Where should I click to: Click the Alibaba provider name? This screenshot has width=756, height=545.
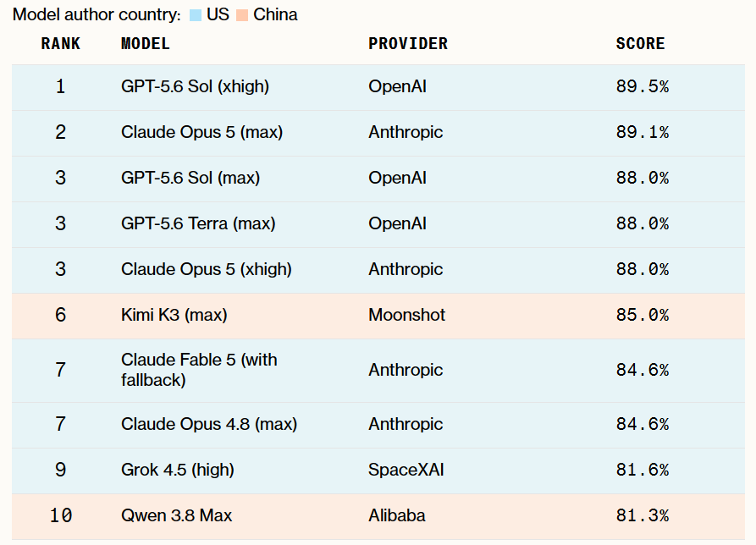(397, 515)
